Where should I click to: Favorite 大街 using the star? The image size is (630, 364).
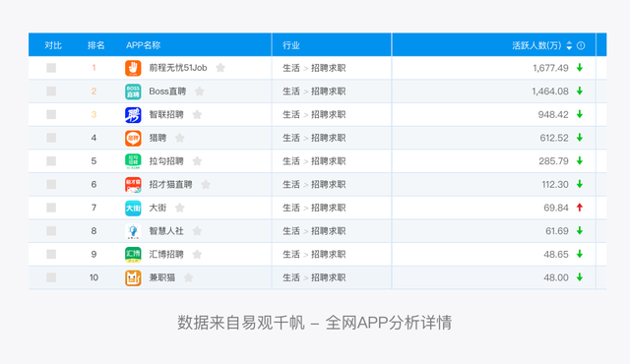click(179, 208)
